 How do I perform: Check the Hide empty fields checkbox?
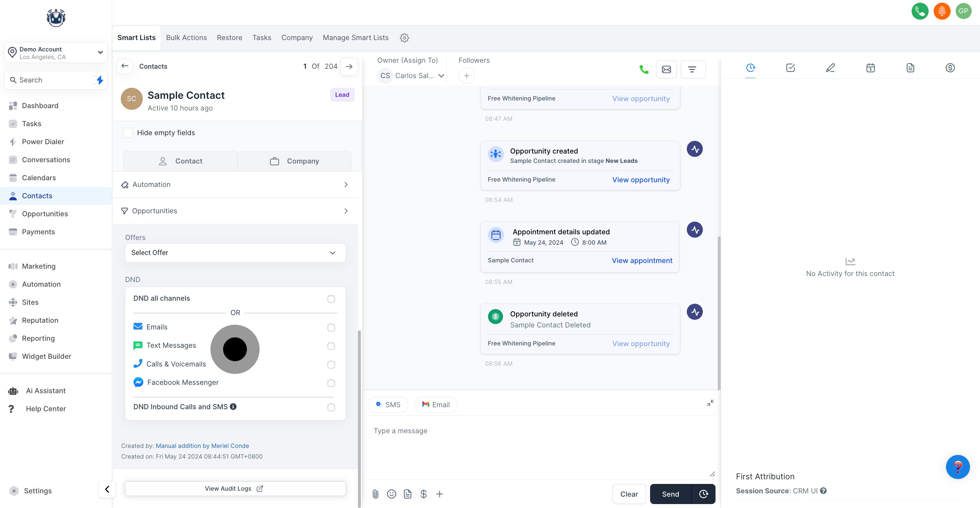(x=128, y=133)
